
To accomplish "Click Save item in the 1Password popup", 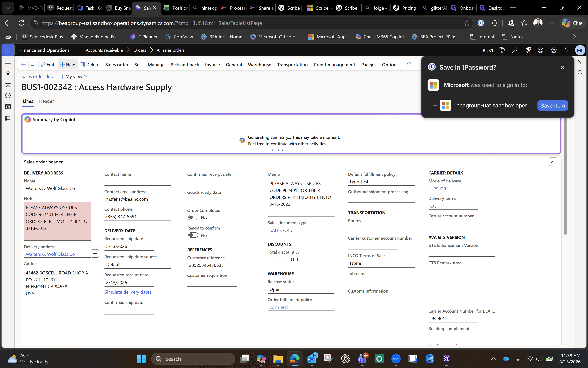I will pyautogui.click(x=552, y=105).
